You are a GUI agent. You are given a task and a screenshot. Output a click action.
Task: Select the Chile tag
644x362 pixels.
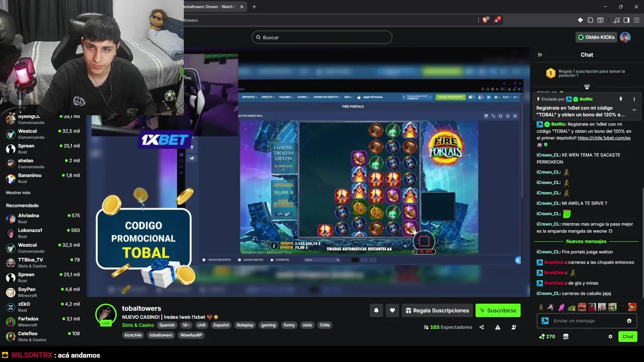325,325
